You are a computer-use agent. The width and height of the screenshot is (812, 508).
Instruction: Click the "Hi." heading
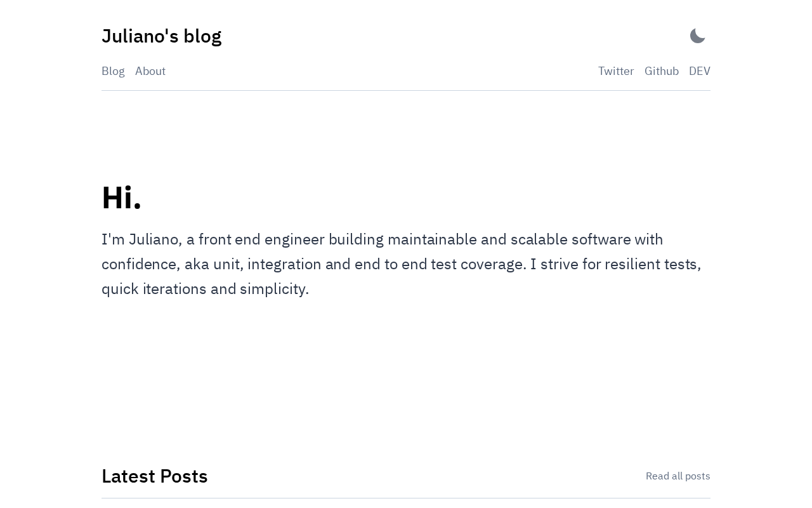pyautogui.click(x=121, y=197)
